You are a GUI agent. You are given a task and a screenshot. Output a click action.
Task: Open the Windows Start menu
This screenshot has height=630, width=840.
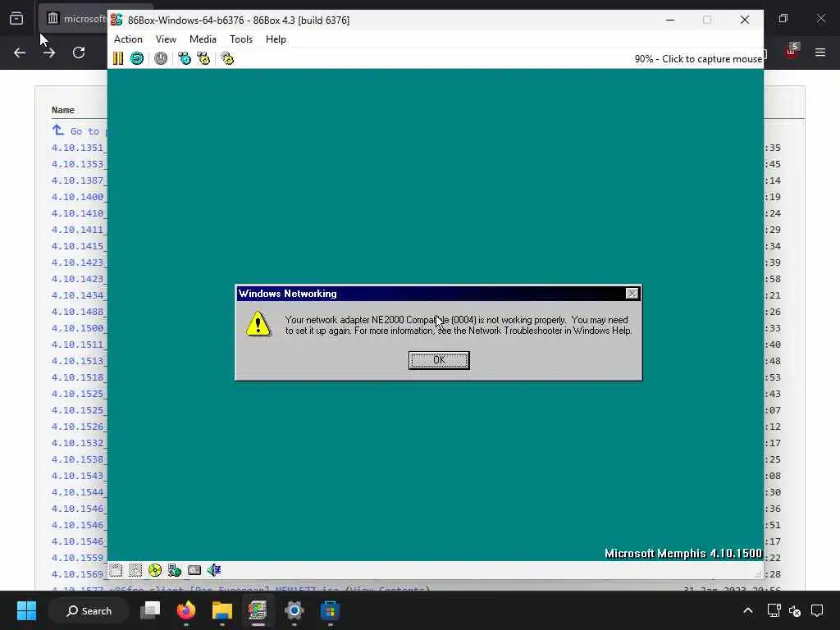pos(26,610)
